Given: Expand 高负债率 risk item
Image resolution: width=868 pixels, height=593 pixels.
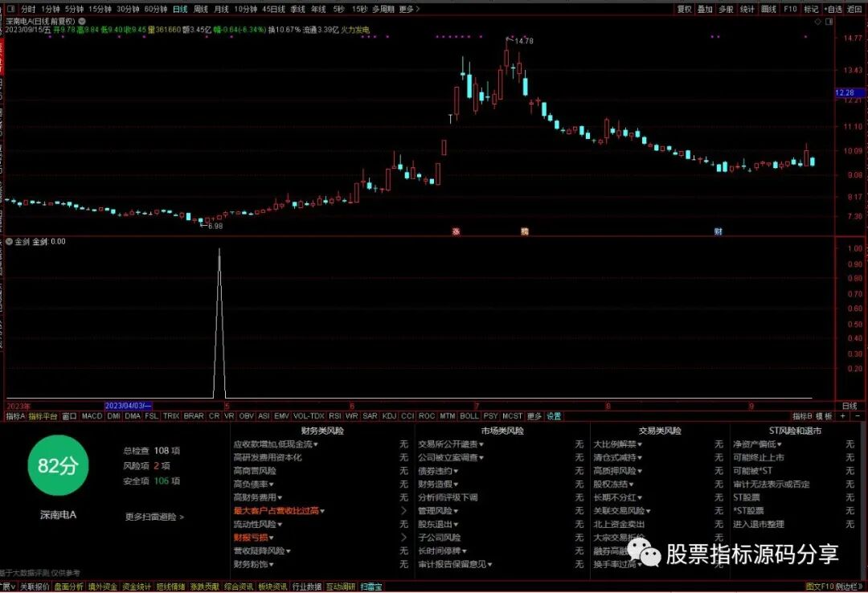Looking at the screenshot, I should tap(253, 484).
